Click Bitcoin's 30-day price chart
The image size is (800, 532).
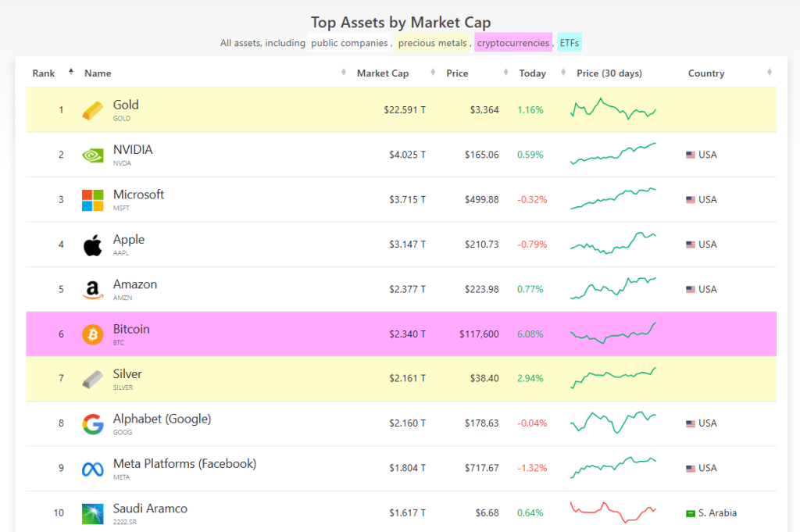[x=612, y=333]
